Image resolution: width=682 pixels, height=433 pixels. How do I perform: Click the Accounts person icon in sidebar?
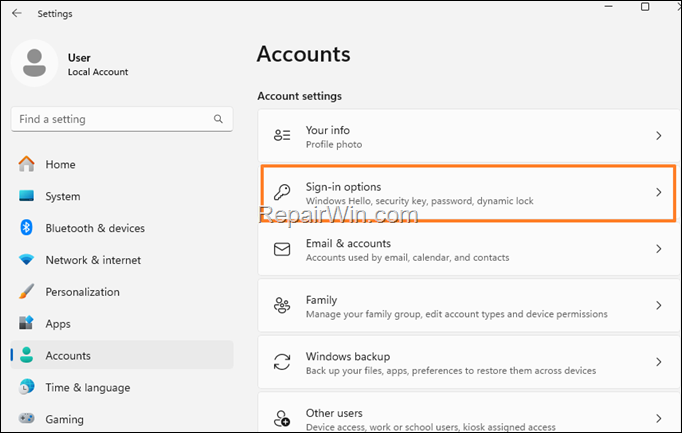(27, 355)
